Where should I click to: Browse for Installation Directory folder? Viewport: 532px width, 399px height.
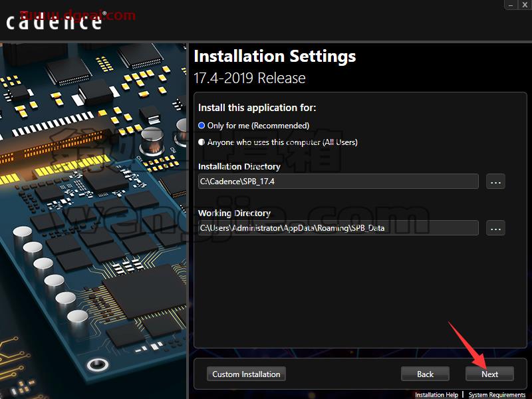(x=495, y=182)
